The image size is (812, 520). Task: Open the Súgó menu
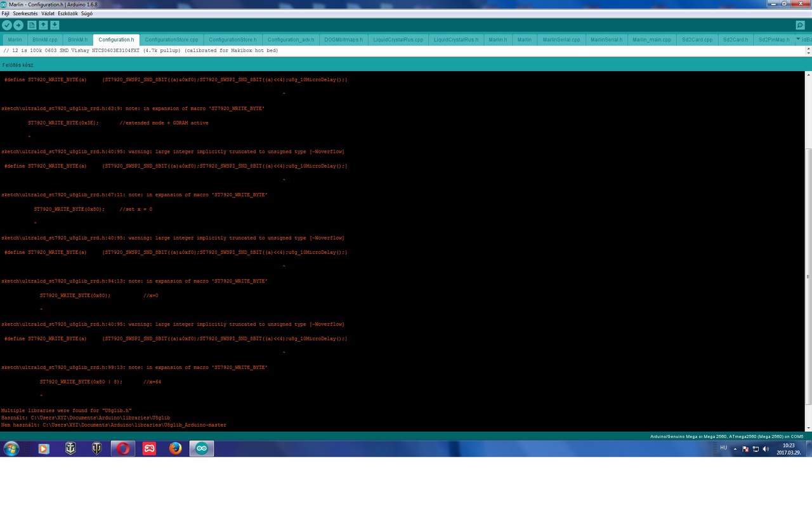87,13
